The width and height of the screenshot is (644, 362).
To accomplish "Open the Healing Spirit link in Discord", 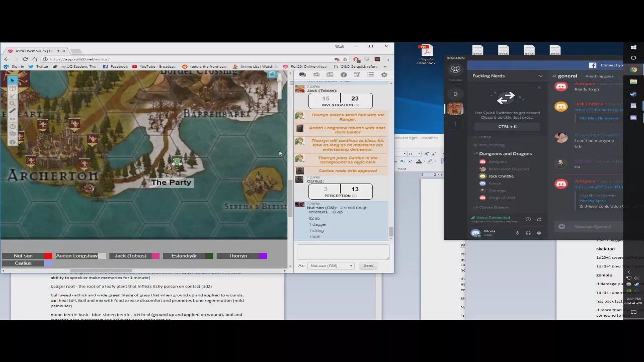I will (592, 201).
